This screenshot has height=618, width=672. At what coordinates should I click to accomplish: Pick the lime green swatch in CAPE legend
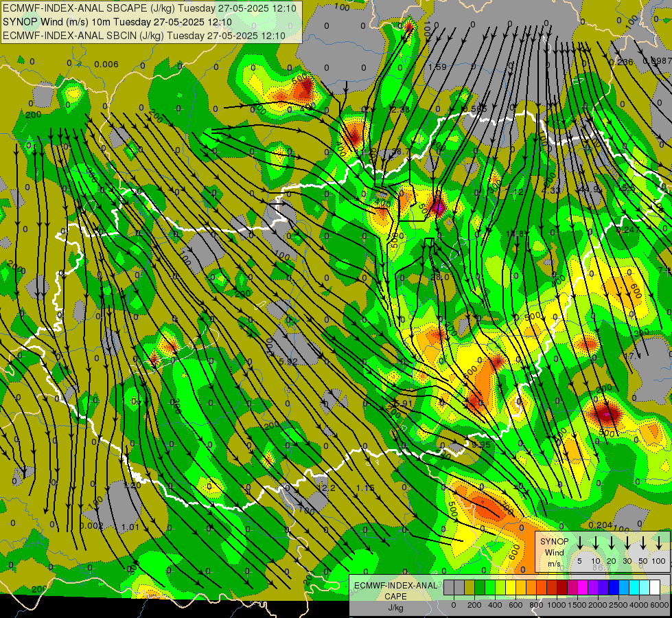[x=490, y=588]
